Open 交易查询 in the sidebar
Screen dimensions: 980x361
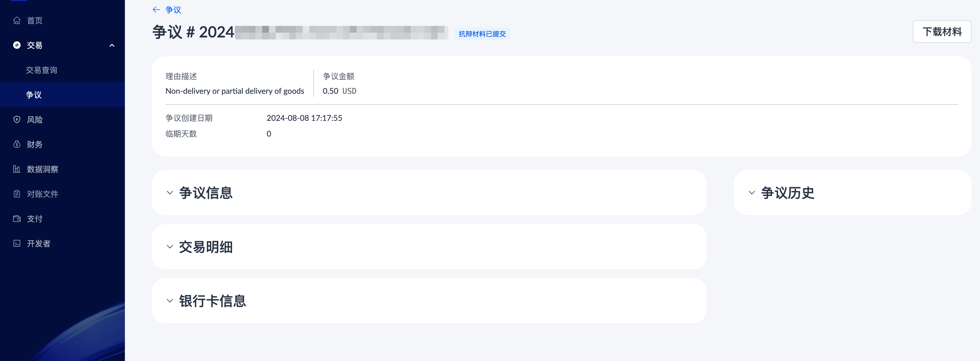41,70
